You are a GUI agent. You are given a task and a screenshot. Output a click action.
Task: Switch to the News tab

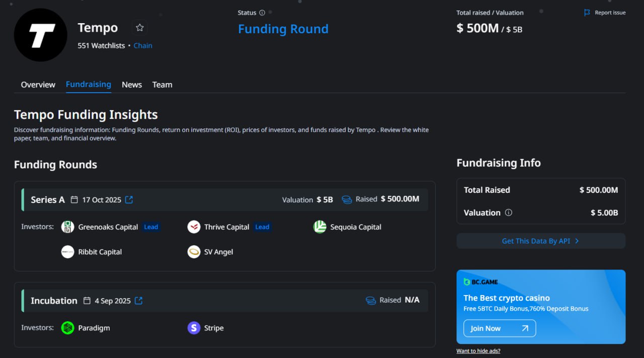[x=132, y=85]
